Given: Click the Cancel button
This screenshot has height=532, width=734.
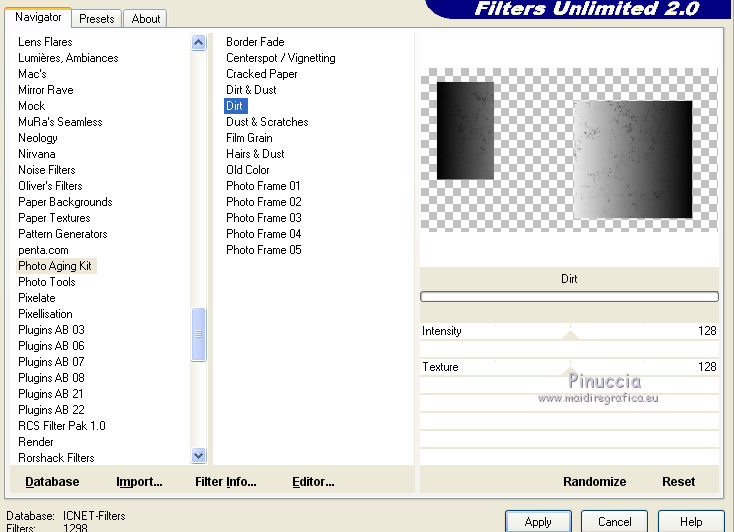Looking at the screenshot, I should tap(615, 522).
